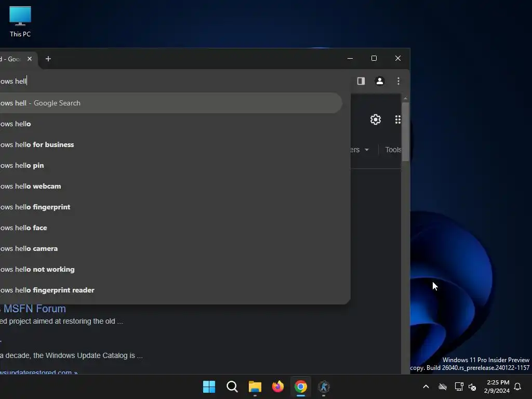Open Windows Start menu

(x=209, y=387)
